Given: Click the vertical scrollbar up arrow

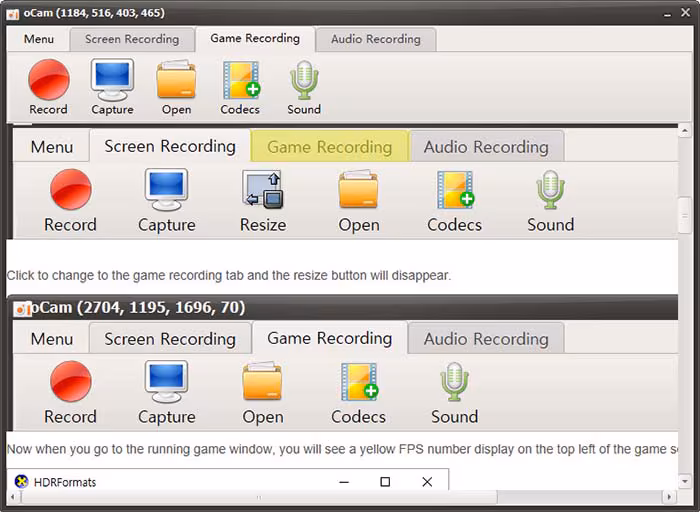Looking at the screenshot, I should point(684,130).
